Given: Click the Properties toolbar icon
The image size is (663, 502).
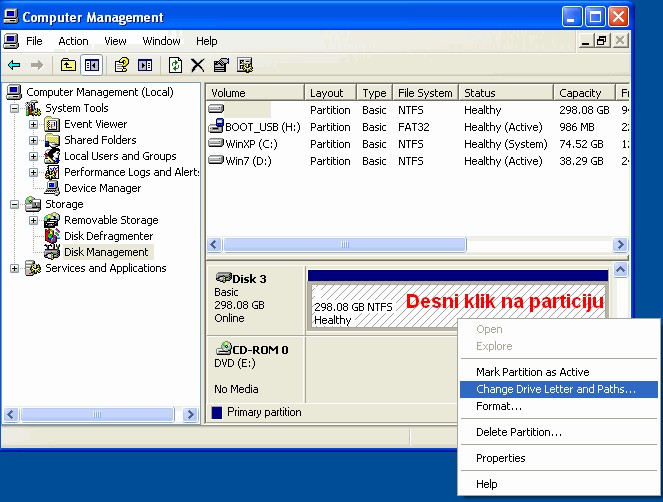Looking at the screenshot, I should click(x=221, y=65).
